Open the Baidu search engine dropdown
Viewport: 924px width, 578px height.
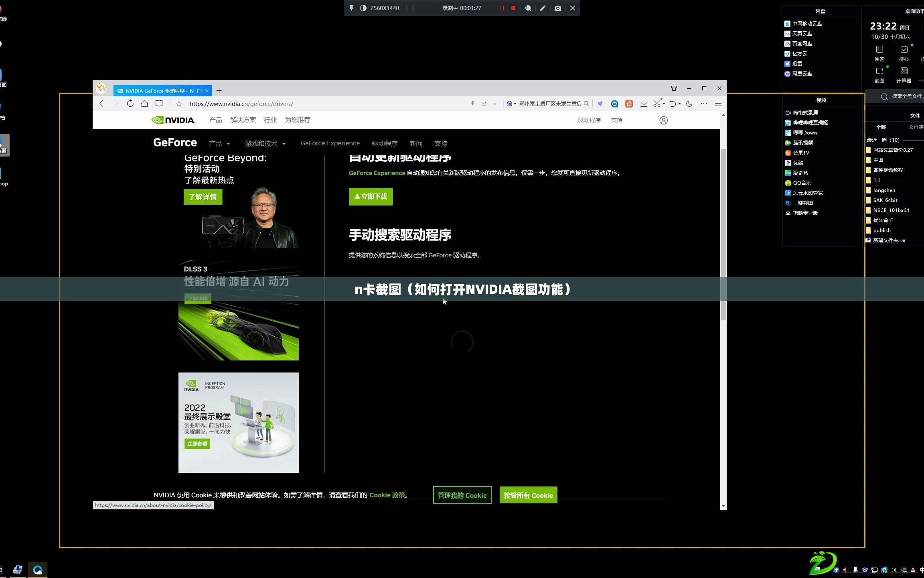511,104
